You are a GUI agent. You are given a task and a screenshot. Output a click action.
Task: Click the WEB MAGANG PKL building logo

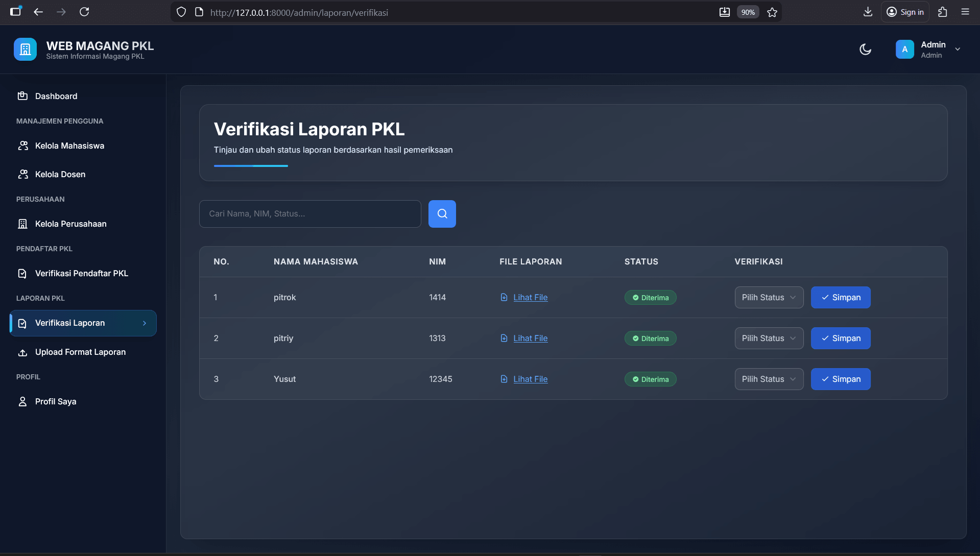[x=25, y=50]
